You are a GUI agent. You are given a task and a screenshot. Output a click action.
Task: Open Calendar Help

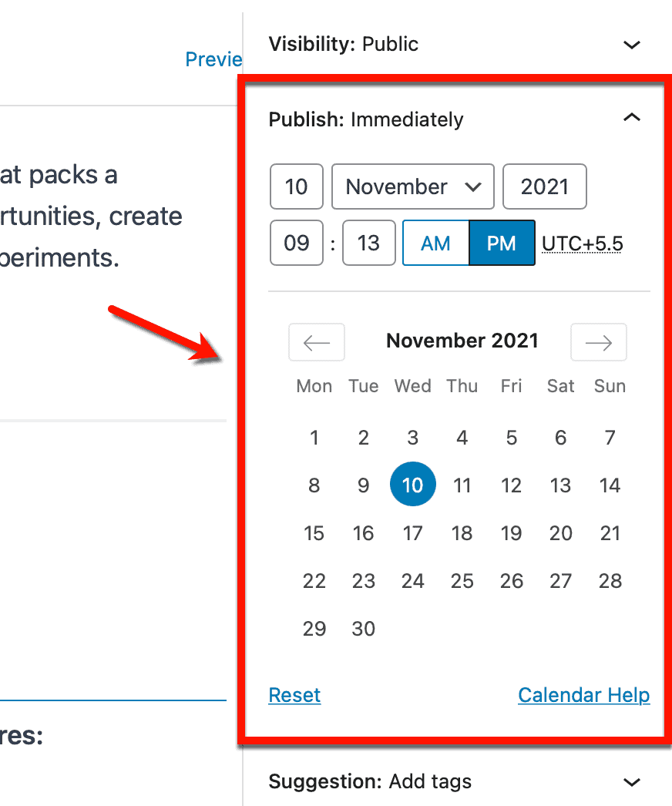pyautogui.click(x=583, y=694)
